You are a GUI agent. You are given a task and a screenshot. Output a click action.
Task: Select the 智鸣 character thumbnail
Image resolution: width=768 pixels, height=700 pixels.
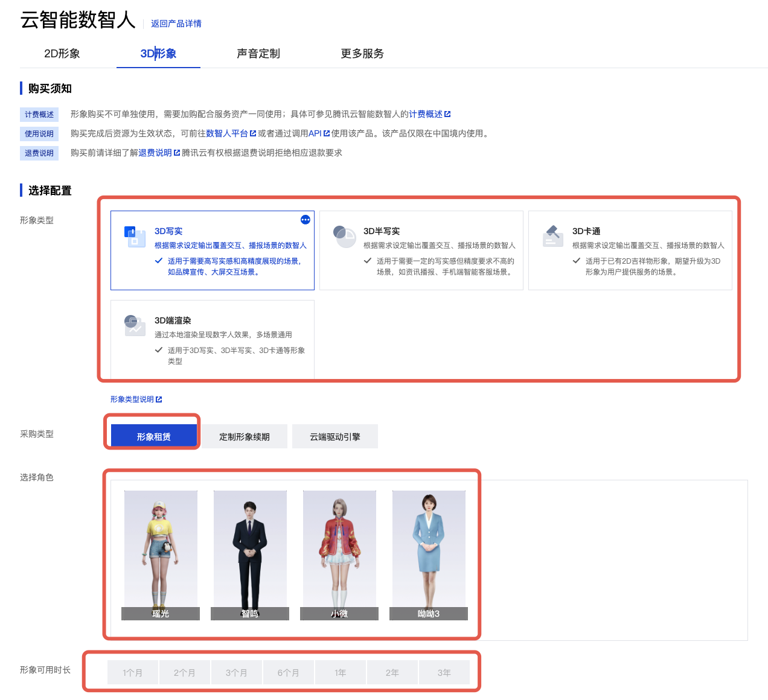tap(250, 555)
